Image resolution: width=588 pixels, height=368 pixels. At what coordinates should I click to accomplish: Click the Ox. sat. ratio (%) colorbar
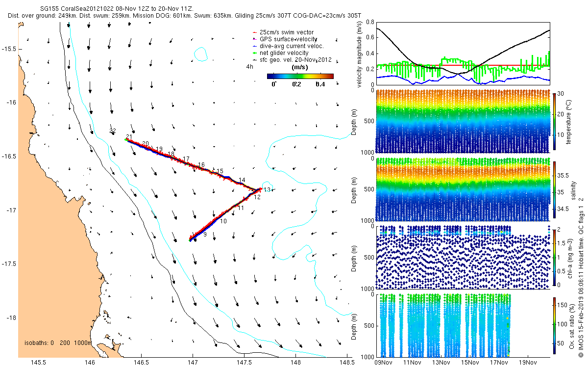click(x=554, y=325)
